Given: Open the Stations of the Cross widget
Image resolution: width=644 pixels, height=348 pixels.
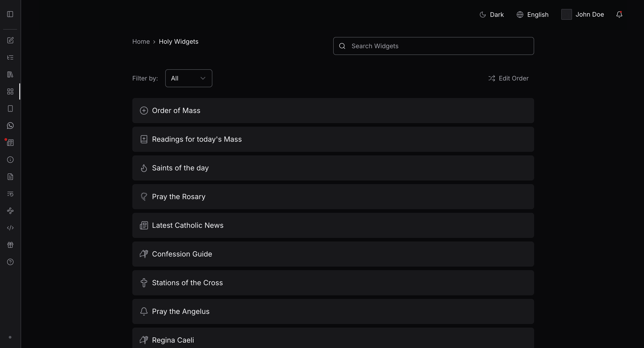Looking at the screenshot, I should pyautogui.click(x=333, y=283).
